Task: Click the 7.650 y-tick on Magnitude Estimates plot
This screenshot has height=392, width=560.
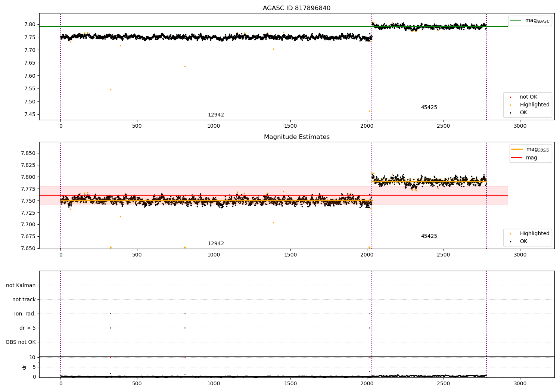Action: (x=28, y=248)
